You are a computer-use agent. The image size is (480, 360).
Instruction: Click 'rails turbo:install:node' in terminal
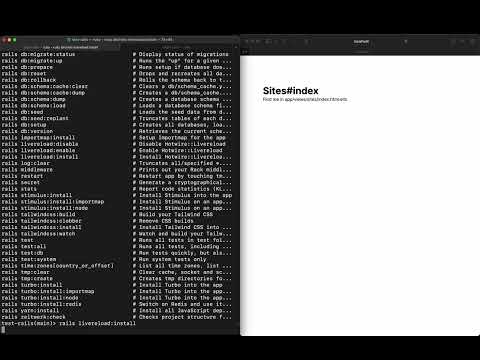tap(40, 298)
